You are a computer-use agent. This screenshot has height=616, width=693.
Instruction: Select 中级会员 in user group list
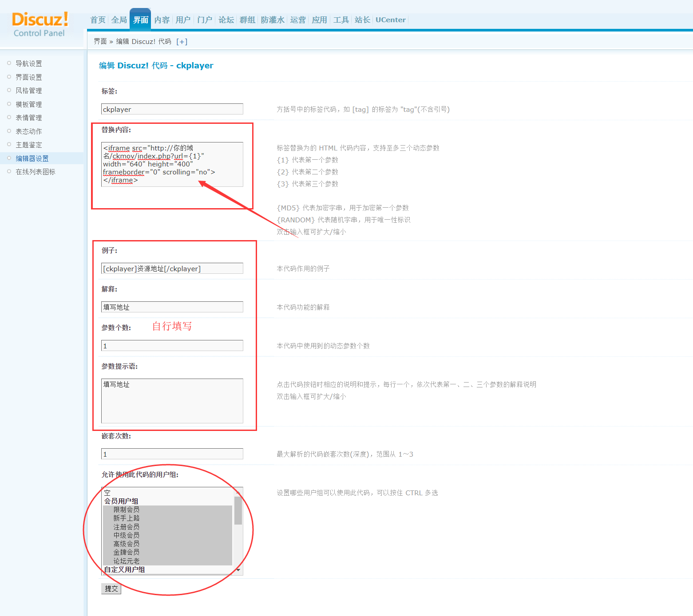[168, 535]
